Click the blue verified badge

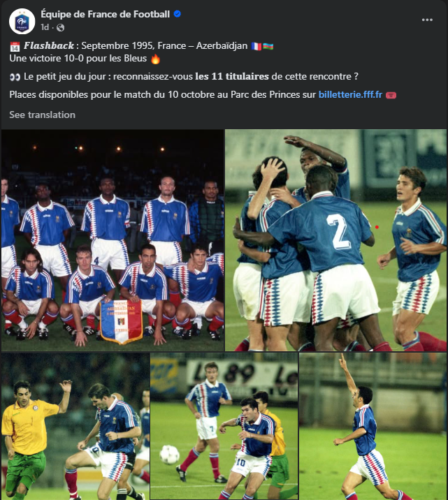[x=177, y=14]
